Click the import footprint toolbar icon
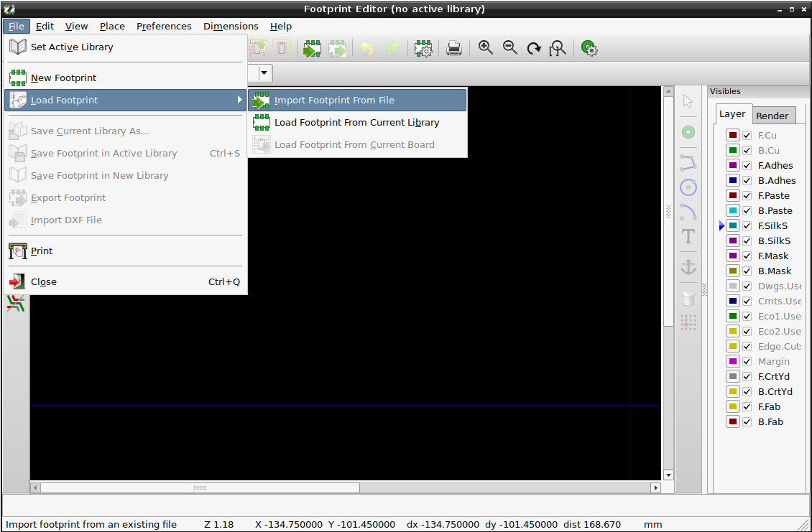 click(313, 49)
